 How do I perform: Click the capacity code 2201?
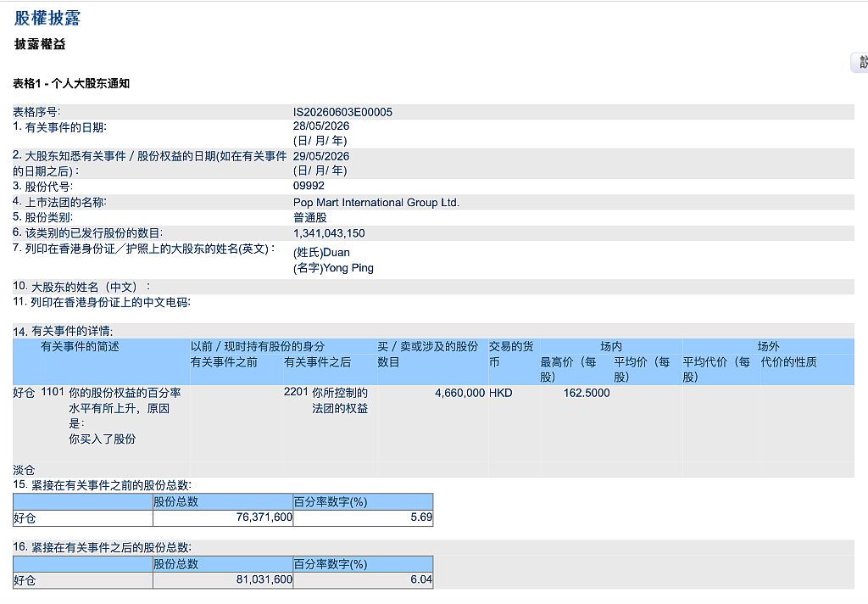pyautogui.click(x=296, y=392)
